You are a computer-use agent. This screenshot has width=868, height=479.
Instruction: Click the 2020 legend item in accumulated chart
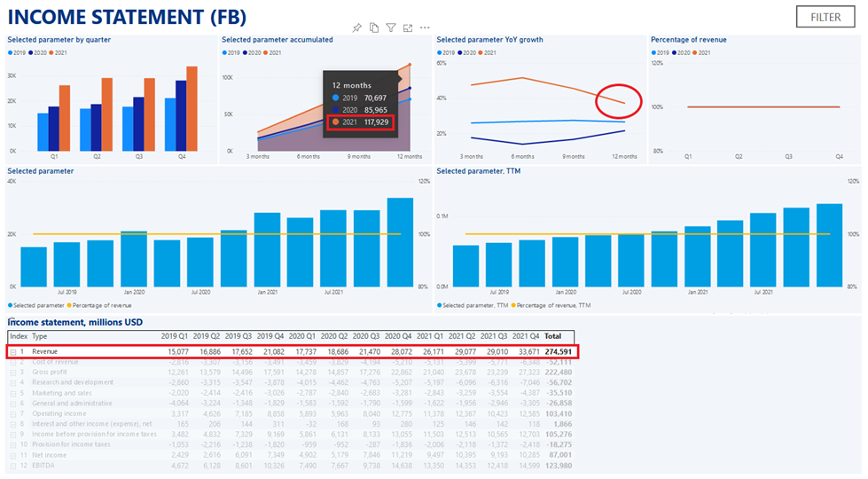250,53
